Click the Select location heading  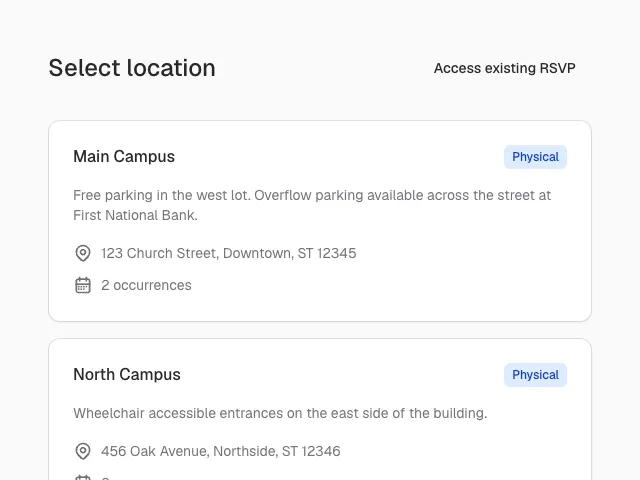tap(132, 68)
